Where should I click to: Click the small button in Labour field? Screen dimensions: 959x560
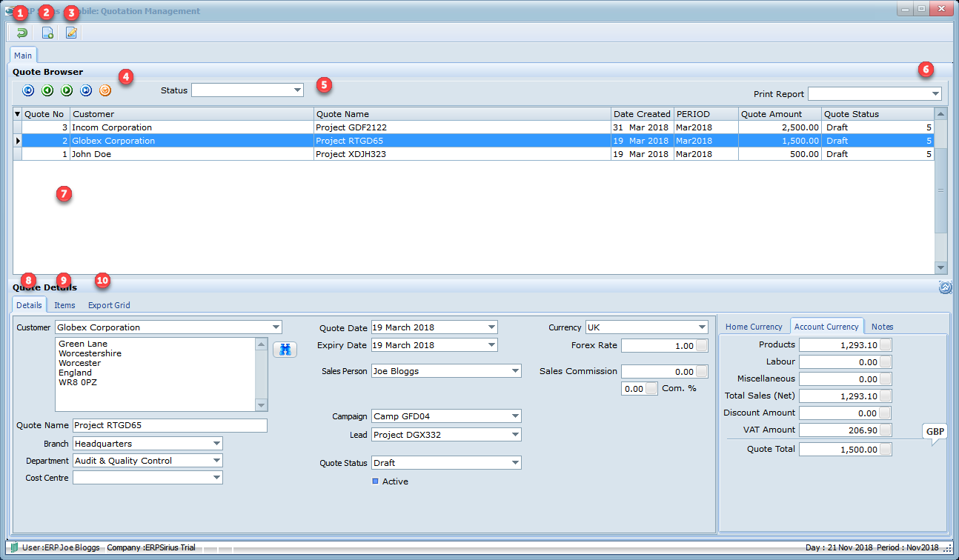(x=886, y=361)
